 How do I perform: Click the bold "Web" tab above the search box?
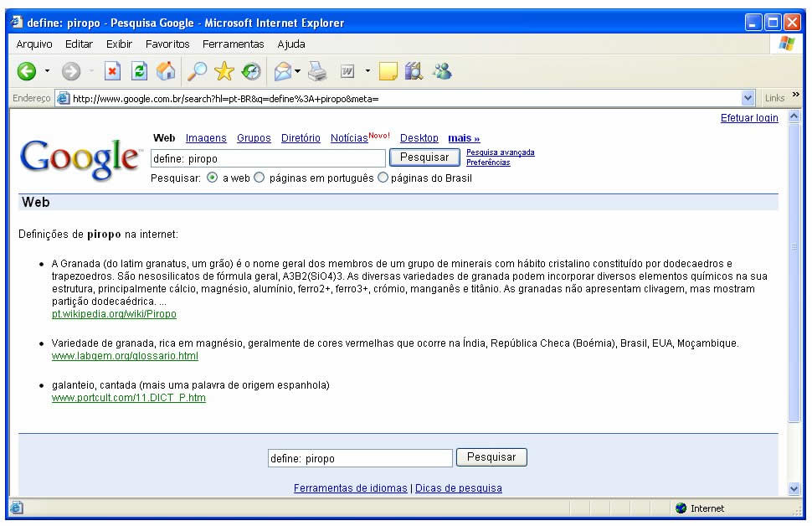pyautogui.click(x=164, y=138)
